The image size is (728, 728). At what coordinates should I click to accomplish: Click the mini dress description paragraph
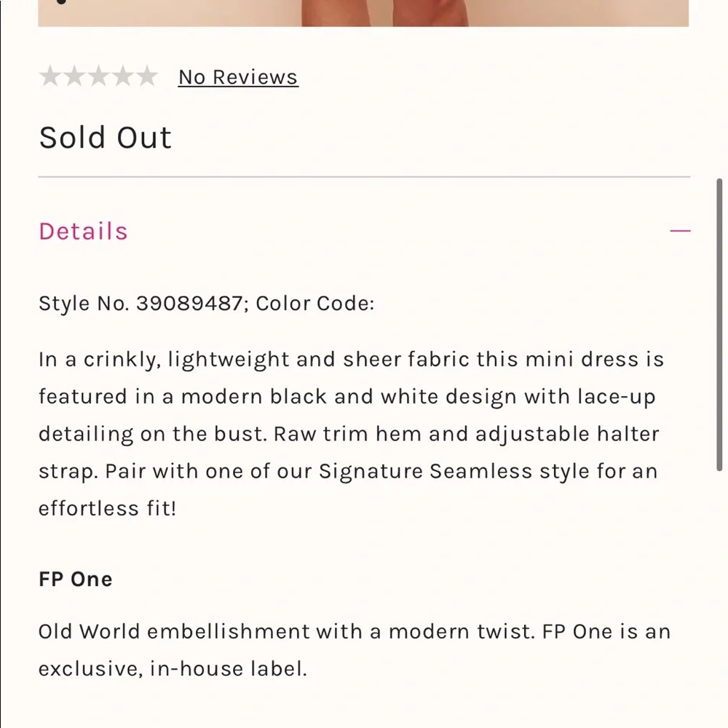(x=352, y=434)
